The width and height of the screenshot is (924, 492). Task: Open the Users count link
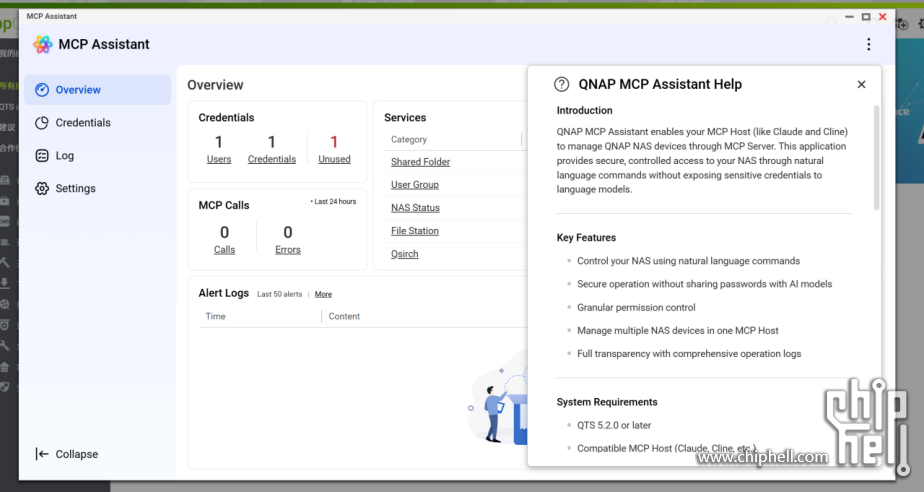219,159
